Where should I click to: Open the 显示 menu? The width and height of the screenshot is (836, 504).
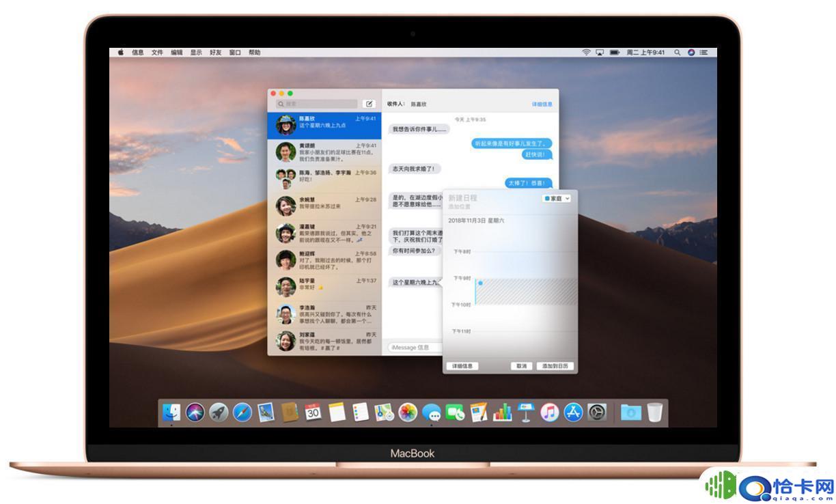[x=196, y=52]
